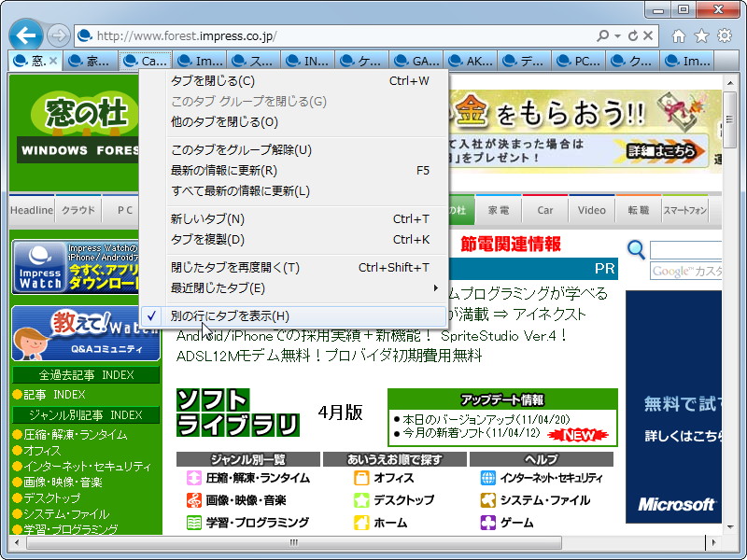Click the Forward navigation arrow
This screenshot has width=747, height=560.
point(59,35)
